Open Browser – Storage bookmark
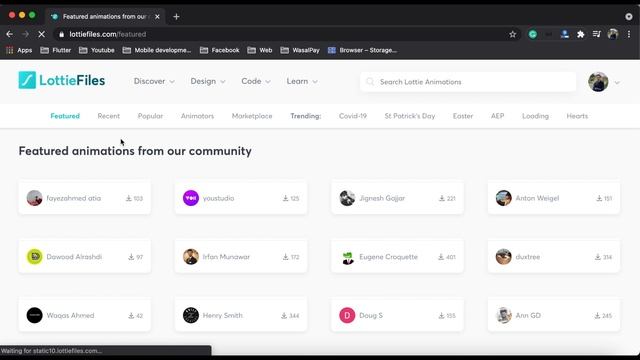Screen dimensions: 640x360 pyautogui.click(x=362, y=50)
